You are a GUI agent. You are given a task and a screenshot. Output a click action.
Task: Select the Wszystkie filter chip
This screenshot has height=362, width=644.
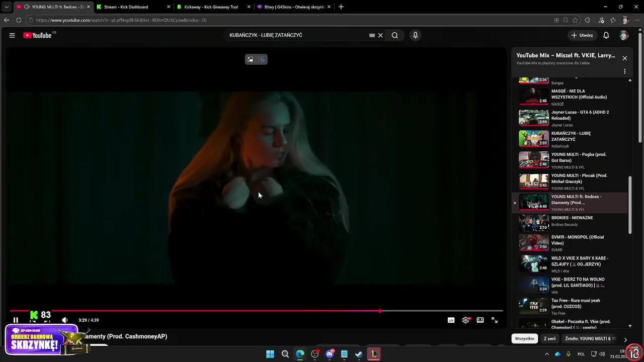tap(524, 339)
